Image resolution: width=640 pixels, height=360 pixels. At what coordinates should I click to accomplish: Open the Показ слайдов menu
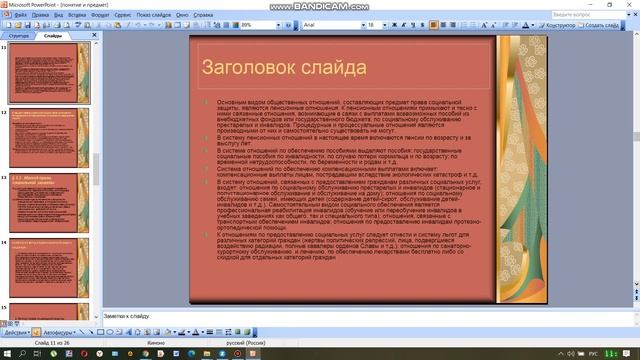pyautogui.click(x=154, y=15)
